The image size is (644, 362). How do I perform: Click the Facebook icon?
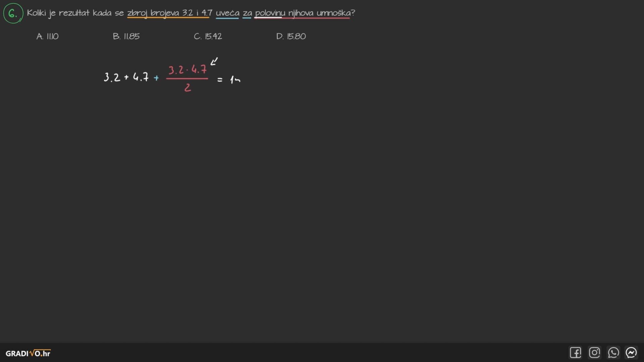[x=575, y=353]
